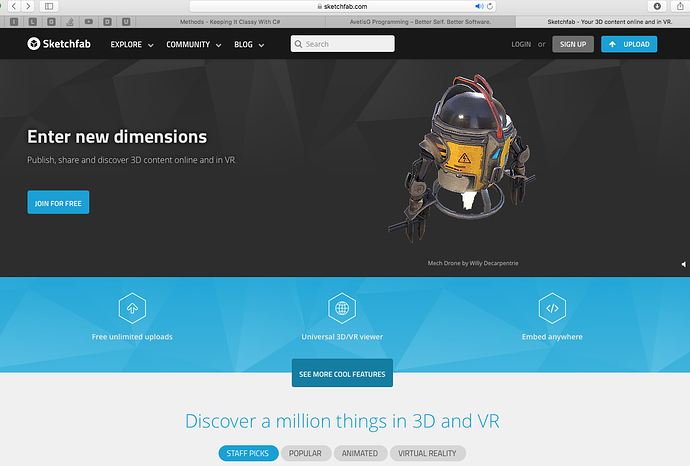Click Discover a million things heading
This screenshot has width=690, height=466.
[342, 421]
